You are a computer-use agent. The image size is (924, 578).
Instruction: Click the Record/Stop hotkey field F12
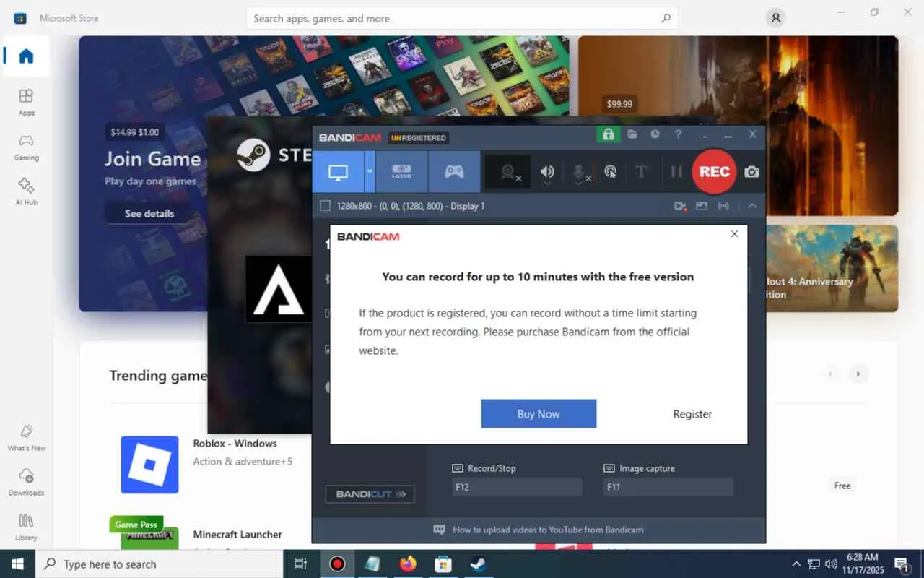517,487
